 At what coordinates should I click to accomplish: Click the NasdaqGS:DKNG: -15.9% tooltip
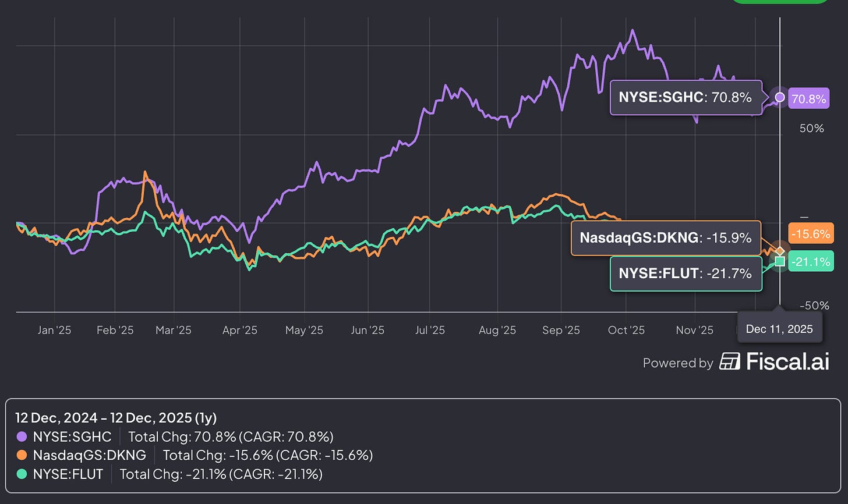pos(666,238)
